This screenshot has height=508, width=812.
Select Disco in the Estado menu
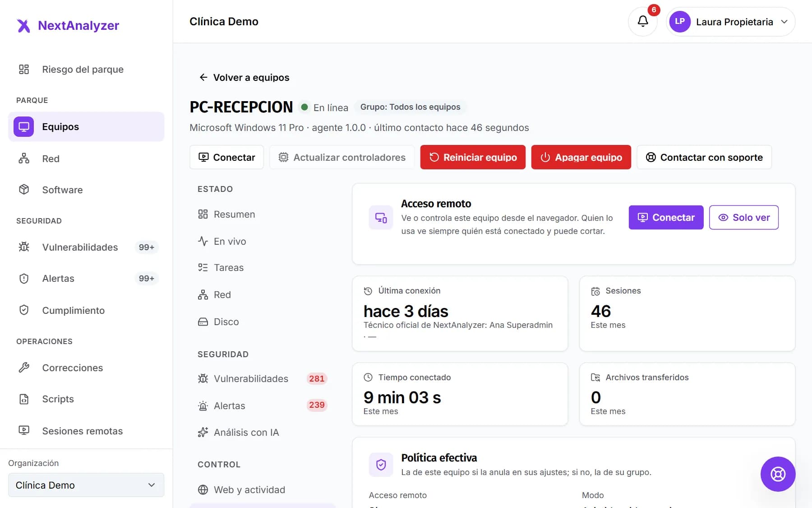(x=263, y=322)
